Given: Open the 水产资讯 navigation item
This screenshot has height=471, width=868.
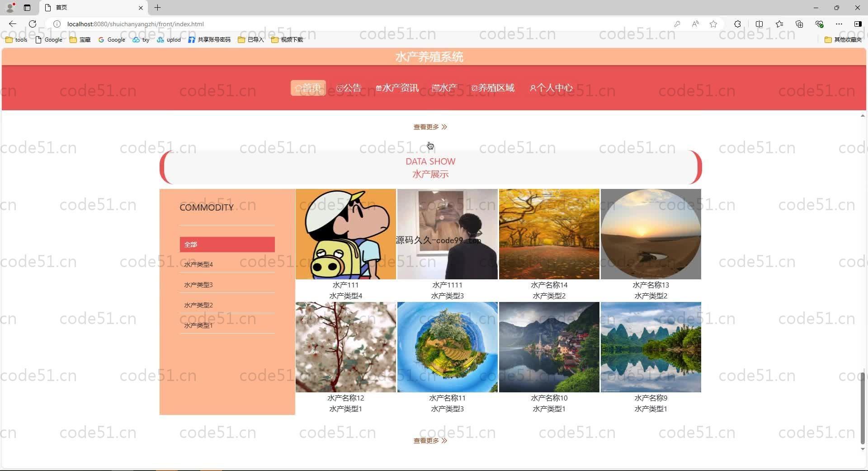Looking at the screenshot, I should point(397,88).
